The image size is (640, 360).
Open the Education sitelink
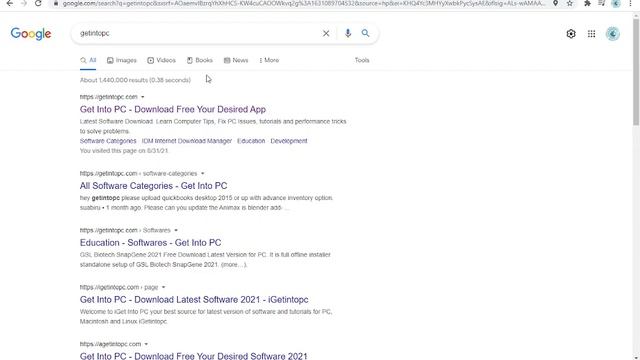251,141
